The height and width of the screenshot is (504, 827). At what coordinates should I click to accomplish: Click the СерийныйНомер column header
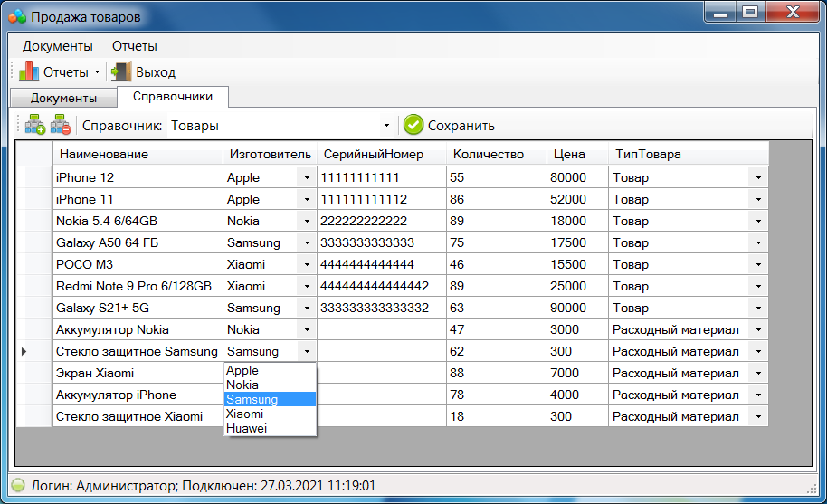(x=382, y=154)
